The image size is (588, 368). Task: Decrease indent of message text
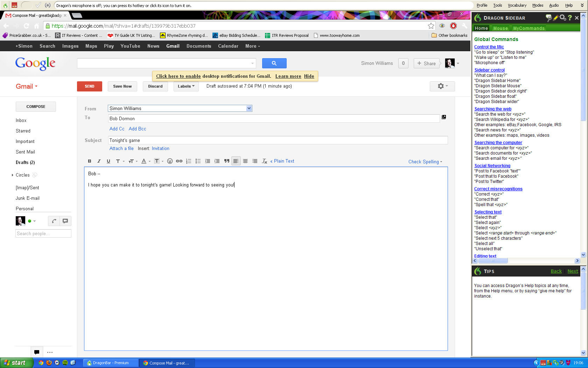point(208,161)
